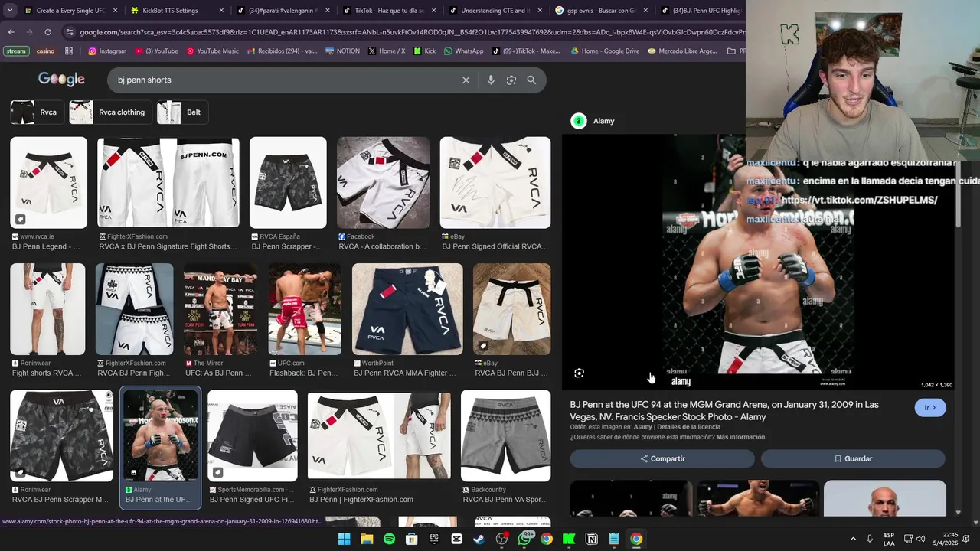The width and height of the screenshot is (980, 551).
Task: Open CapCut from the taskbar
Action: [x=456, y=539]
